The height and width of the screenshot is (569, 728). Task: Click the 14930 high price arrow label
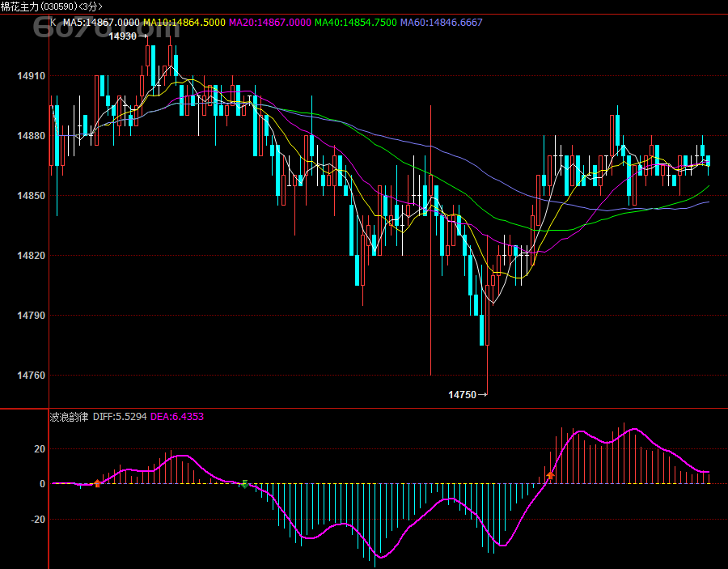click(129, 36)
